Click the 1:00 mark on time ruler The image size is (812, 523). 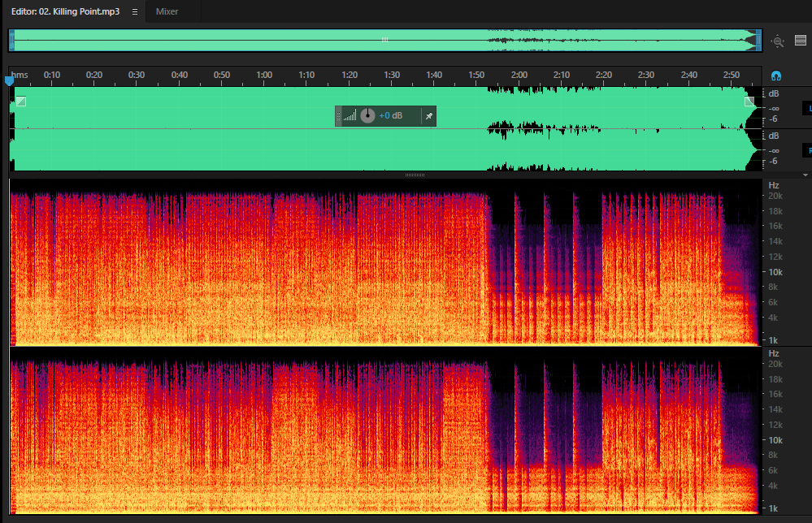pos(264,75)
